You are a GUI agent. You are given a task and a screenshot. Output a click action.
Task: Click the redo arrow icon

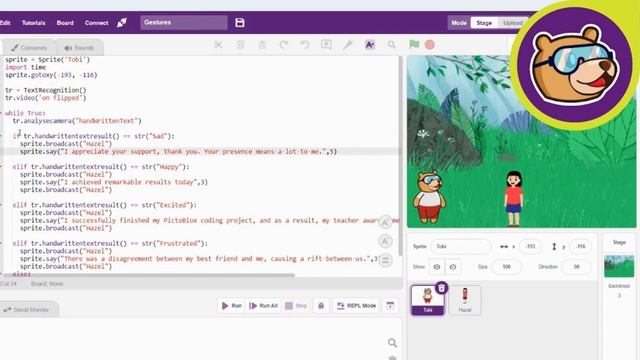tap(284, 45)
